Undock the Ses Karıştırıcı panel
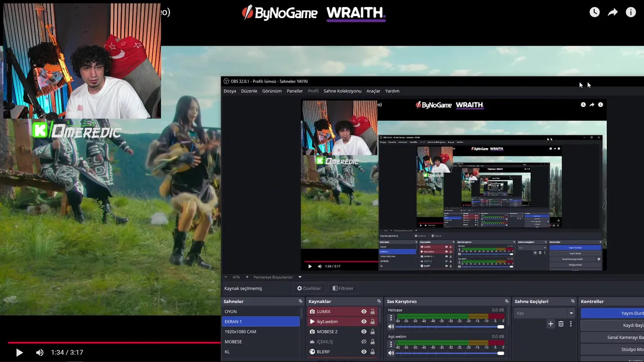This screenshot has height=362, width=644. click(507, 302)
